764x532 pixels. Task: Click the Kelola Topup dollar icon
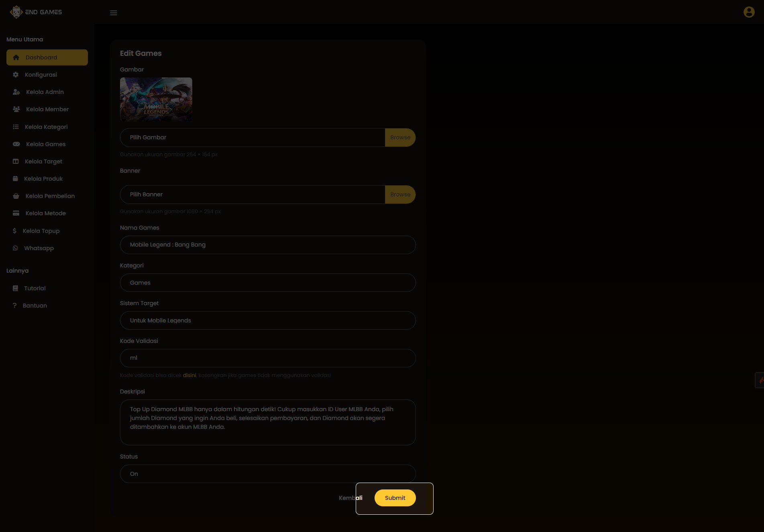tap(14, 231)
